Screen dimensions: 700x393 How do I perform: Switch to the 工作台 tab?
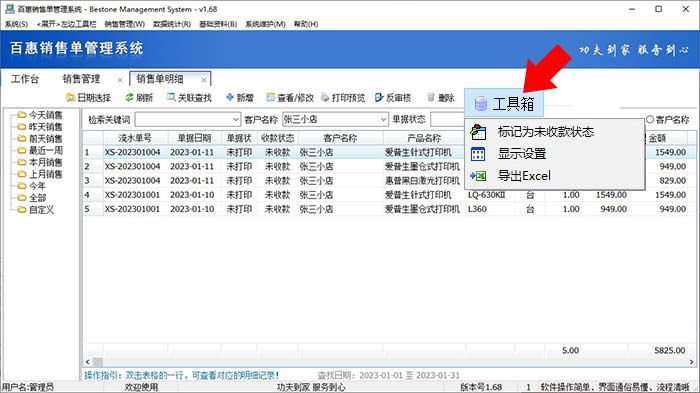tap(25, 79)
